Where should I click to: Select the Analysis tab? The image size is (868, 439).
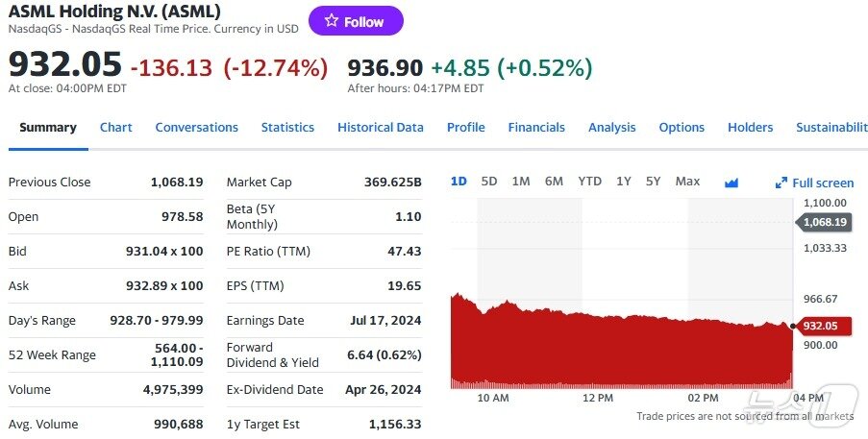611,128
